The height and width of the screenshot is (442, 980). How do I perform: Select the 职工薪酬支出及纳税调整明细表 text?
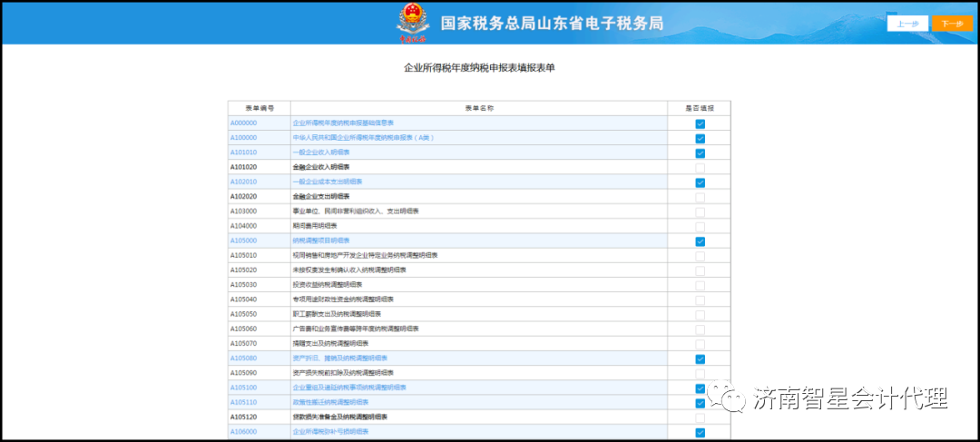click(x=337, y=314)
